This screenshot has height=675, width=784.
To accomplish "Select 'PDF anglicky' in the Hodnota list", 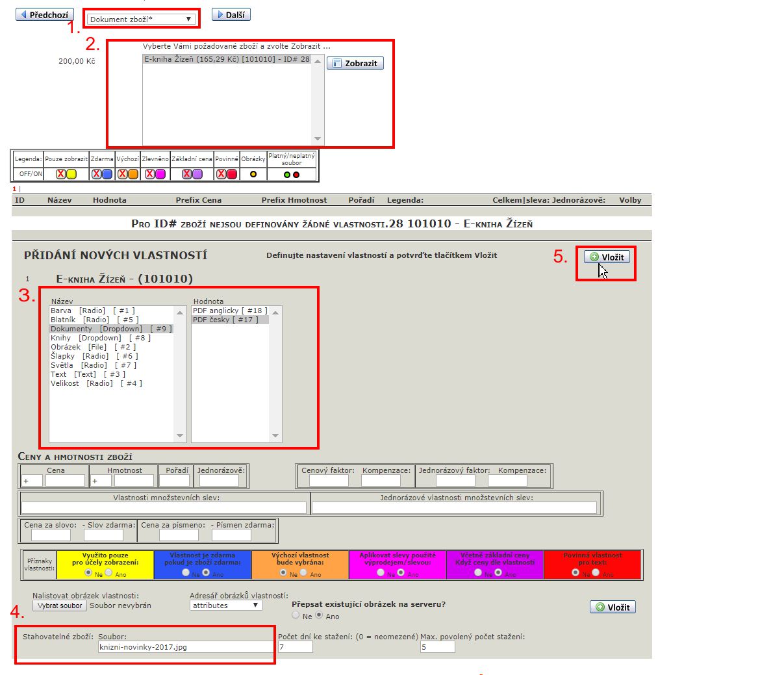I will (x=230, y=311).
